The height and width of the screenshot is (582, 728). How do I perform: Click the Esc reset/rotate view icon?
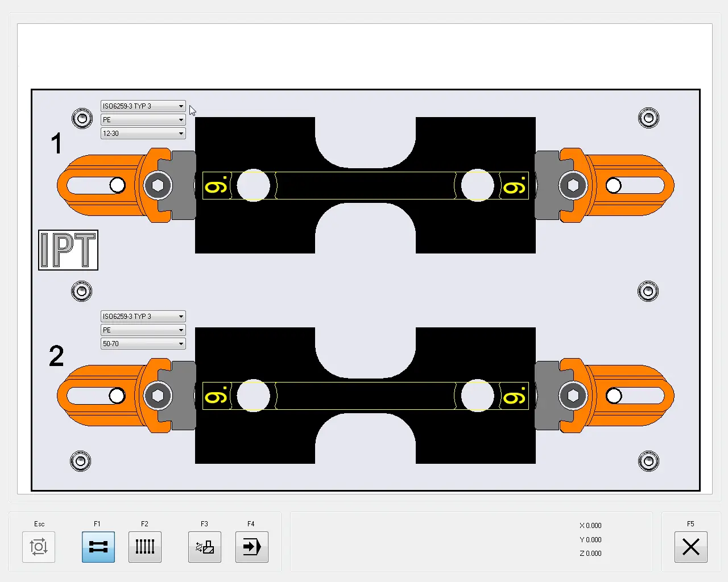pos(39,547)
